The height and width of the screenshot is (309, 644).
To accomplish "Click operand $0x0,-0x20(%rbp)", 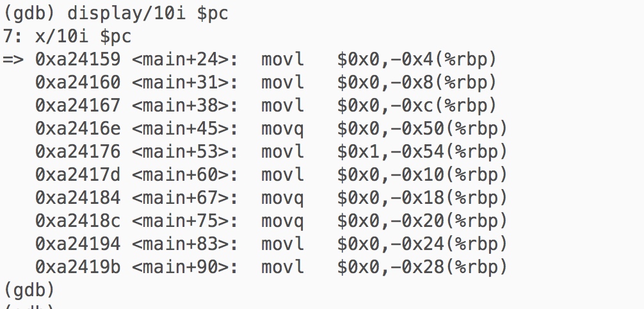I will click(422, 221).
